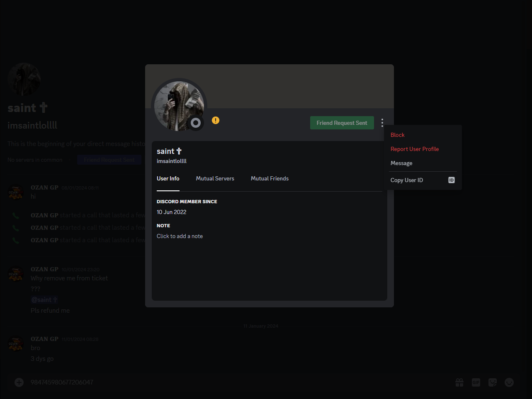The image size is (532, 399).
Task: Click the 10 Jun 2022 member date
Action: click(x=172, y=212)
